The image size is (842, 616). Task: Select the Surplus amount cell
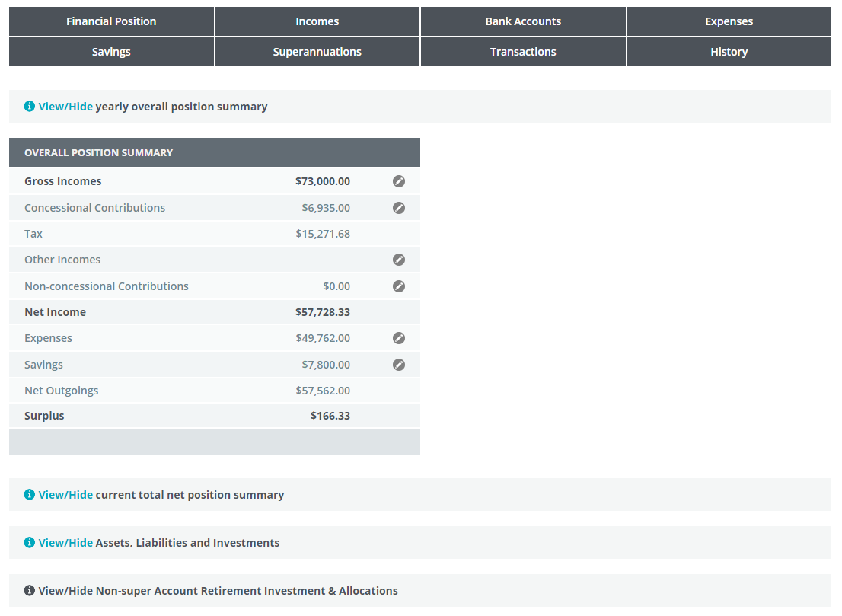pyautogui.click(x=330, y=416)
